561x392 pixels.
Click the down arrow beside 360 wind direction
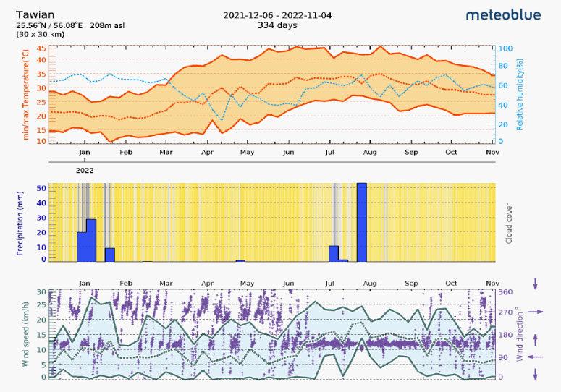click(x=536, y=282)
